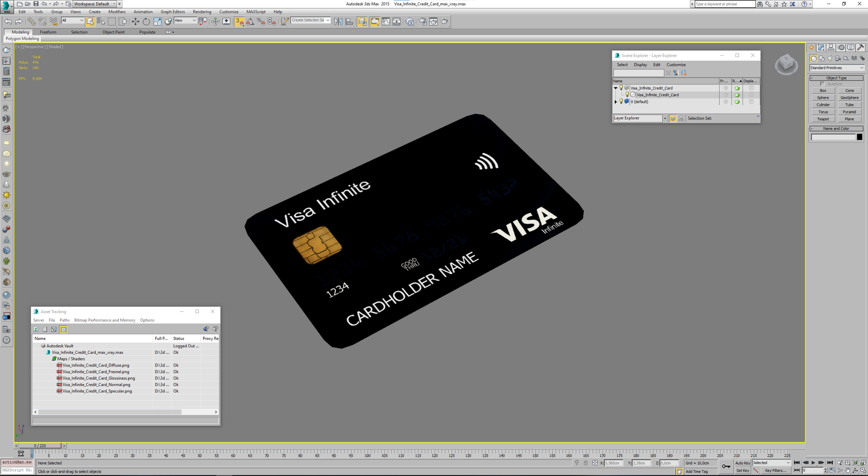The image size is (868, 476).
Task: Toggle Layer Explorer icon in main toolbar
Action: click(362, 21)
